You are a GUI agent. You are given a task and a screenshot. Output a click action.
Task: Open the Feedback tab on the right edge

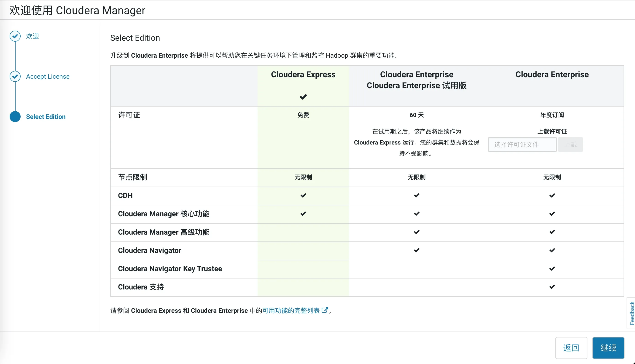click(631, 313)
